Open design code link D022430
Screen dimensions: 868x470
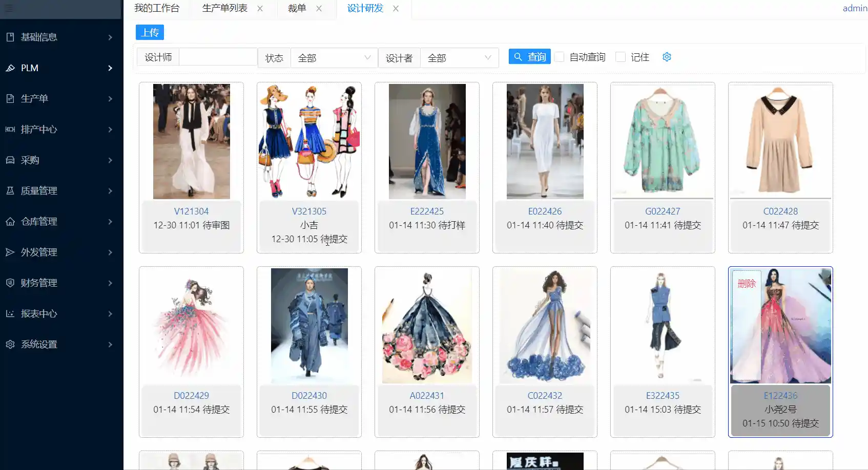[309, 395]
